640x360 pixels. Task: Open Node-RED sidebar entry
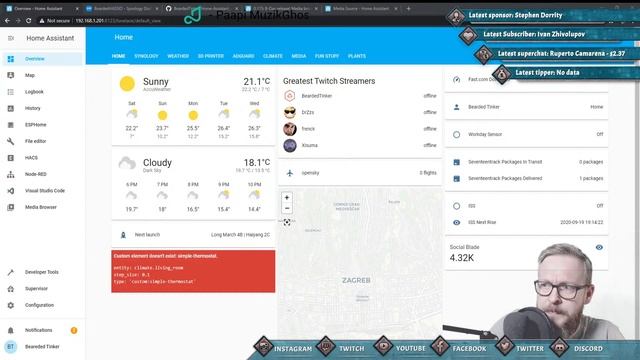(x=42, y=174)
